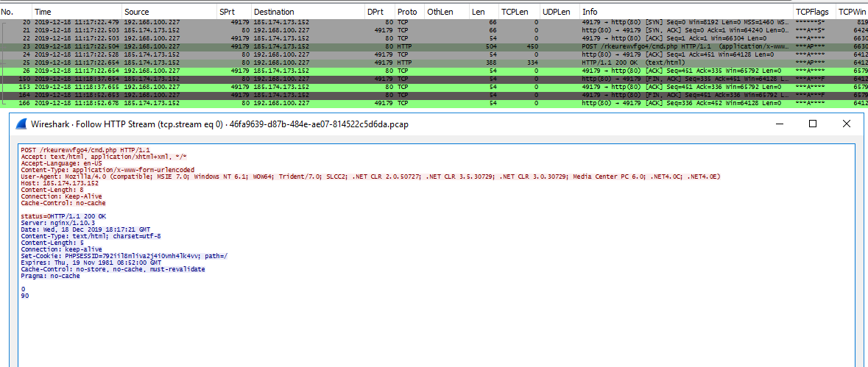Image resolution: width=868 pixels, height=367 pixels.
Task: Click the User-Agent header line in stream
Action: click(371, 177)
